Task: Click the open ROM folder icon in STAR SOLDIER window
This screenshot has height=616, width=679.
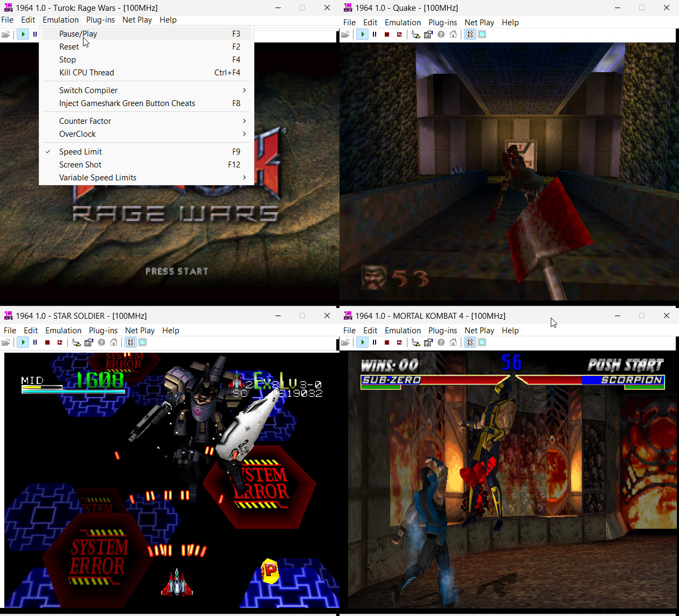Action: click(6, 342)
